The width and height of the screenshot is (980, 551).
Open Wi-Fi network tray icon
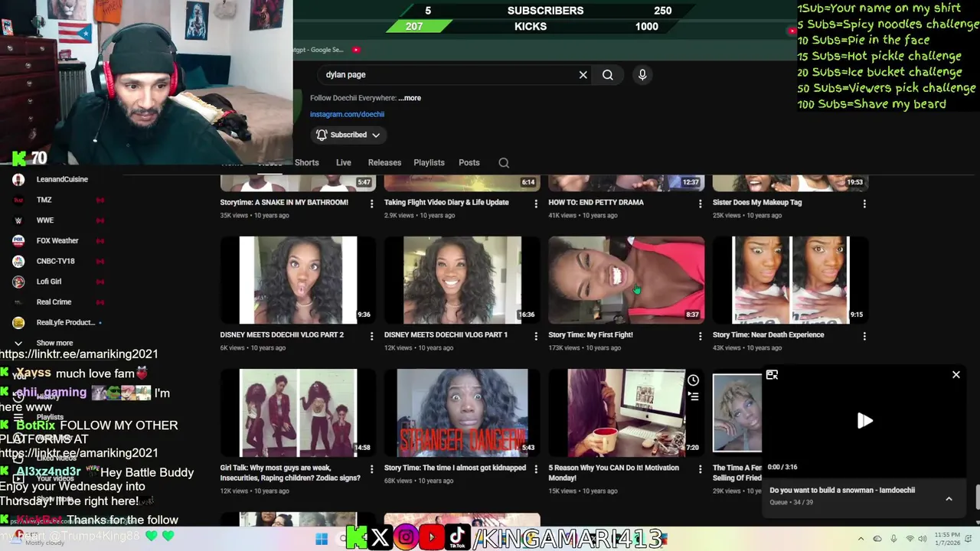click(x=910, y=539)
